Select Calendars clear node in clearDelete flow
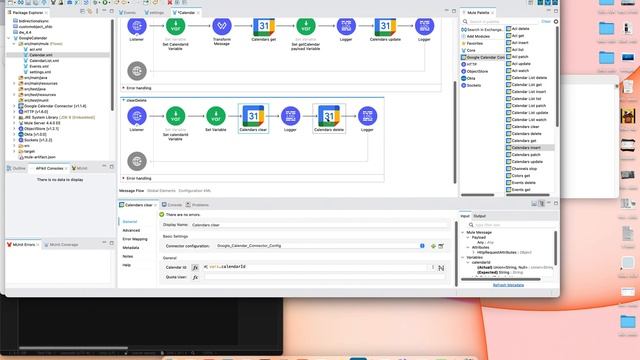The height and width of the screenshot is (360, 640). 253,116
